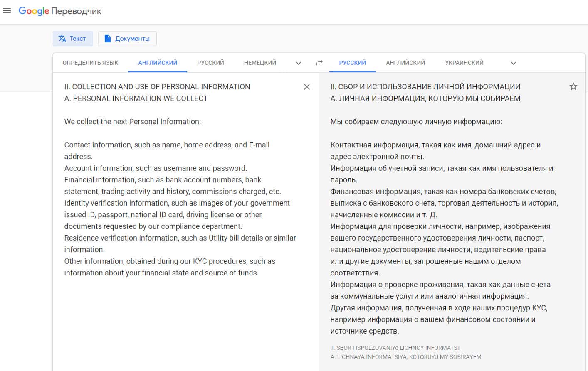Select Русский as target language
The image size is (588, 371).
pos(352,63)
